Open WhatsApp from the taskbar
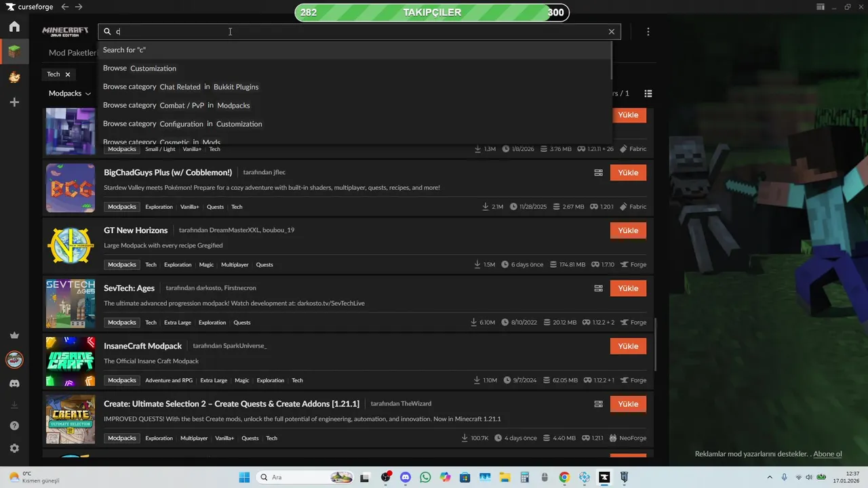Screen dimensions: 868x488 pyautogui.click(x=425, y=477)
